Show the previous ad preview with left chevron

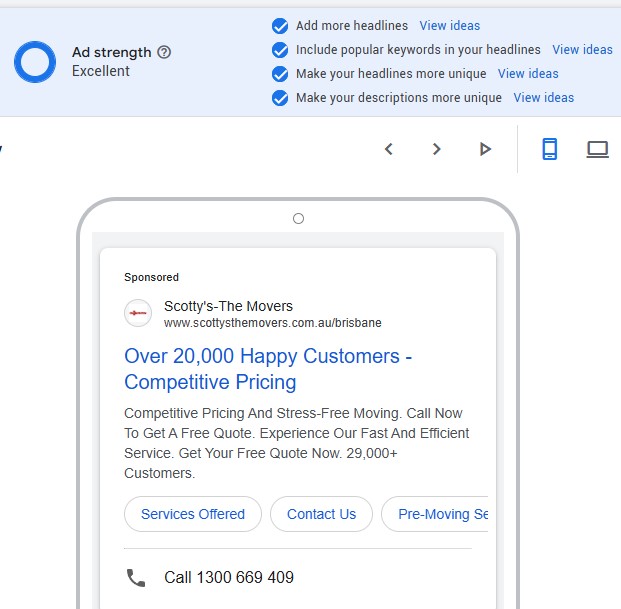pos(389,149)
